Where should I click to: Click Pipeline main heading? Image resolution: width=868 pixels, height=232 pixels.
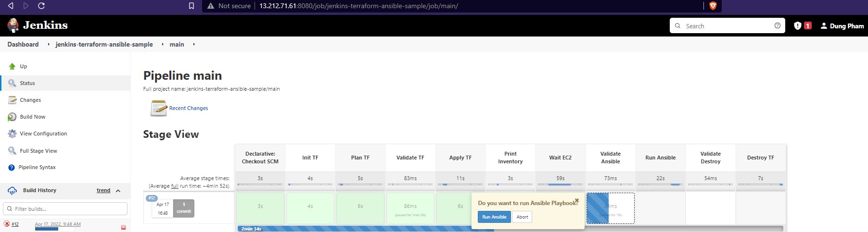click(182, 75)
